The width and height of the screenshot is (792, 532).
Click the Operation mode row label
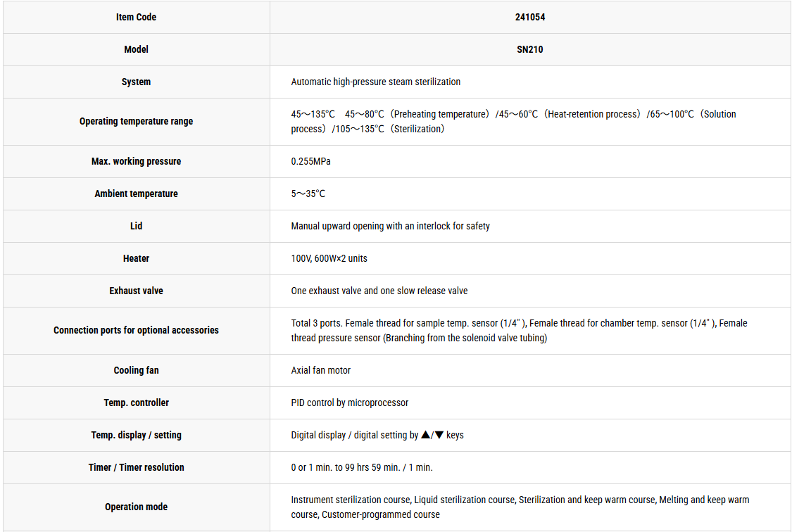[137, 507]
